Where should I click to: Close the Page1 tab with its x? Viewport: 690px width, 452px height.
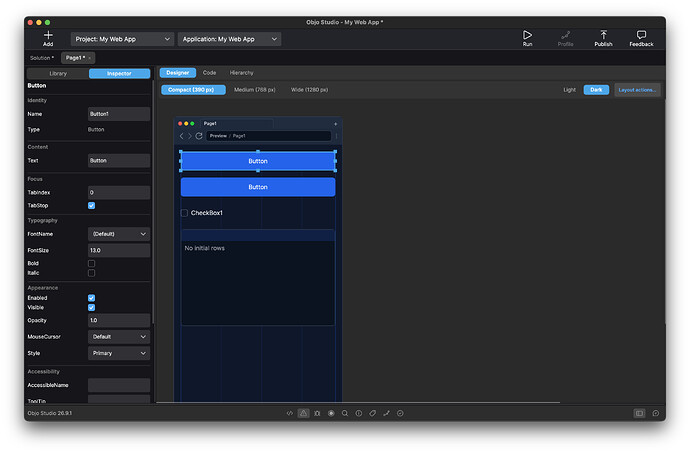pos(90,58)
